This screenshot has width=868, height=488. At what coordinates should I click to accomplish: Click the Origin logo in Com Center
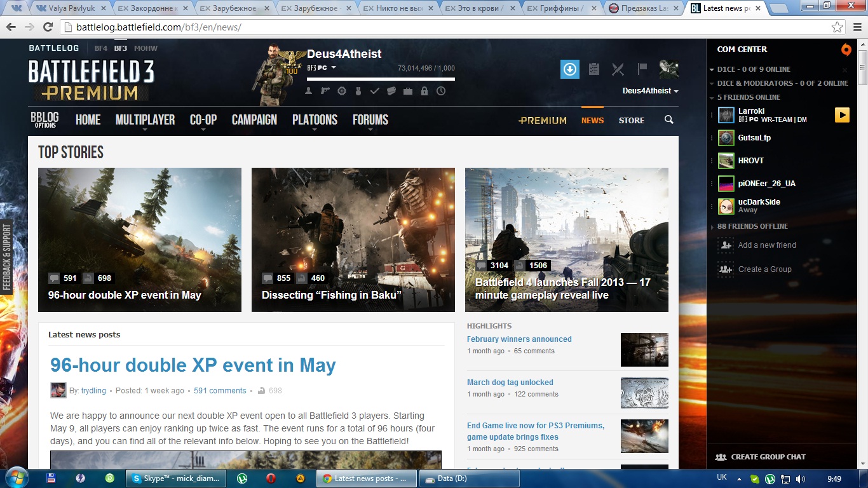846,50
